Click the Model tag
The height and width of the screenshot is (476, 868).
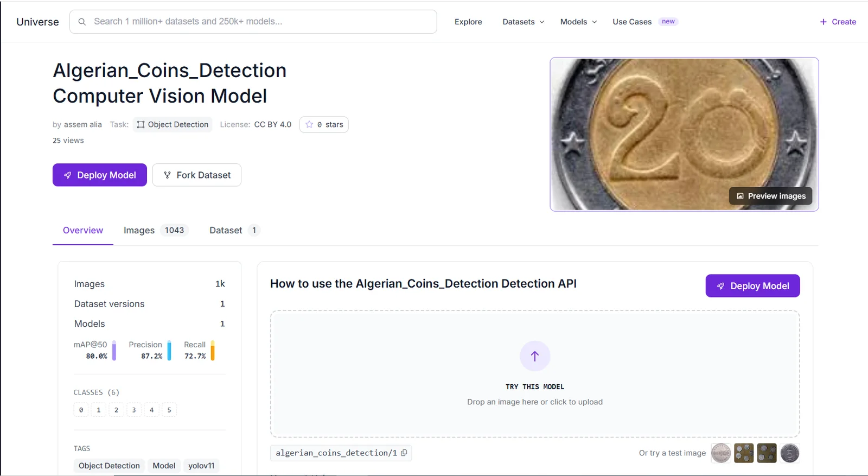[x=164, y=466]
